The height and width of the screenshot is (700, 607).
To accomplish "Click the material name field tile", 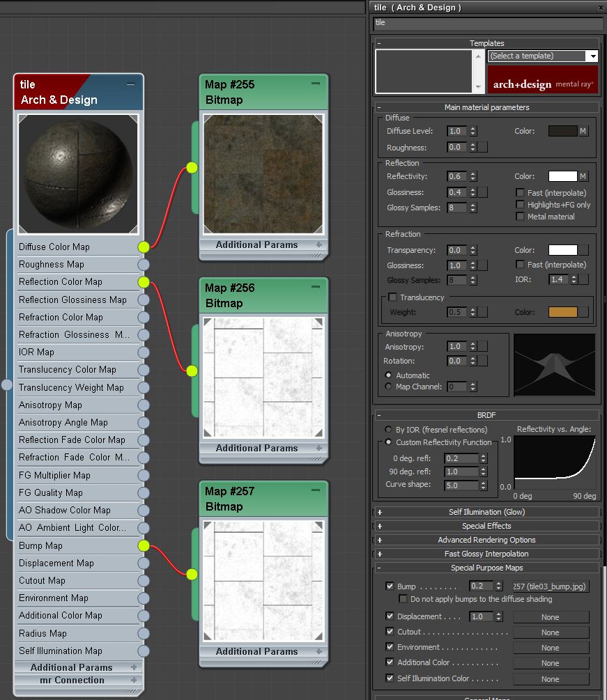I will coord(489,23).
